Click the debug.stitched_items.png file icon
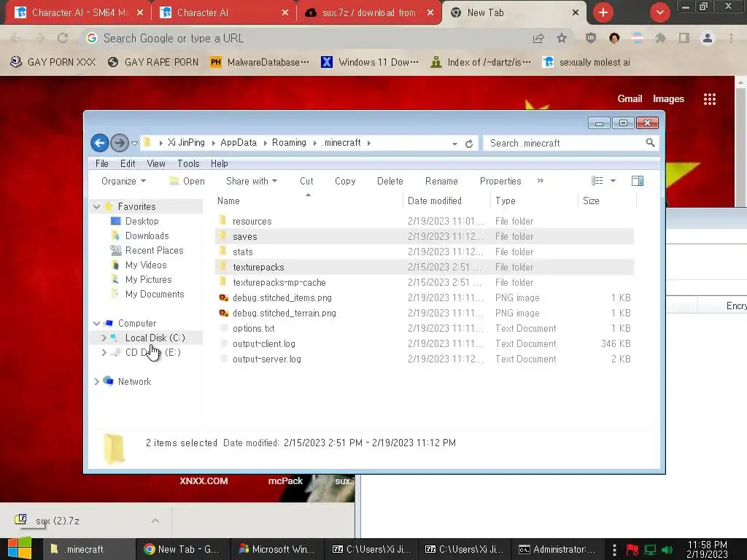747x560 pixels. 223,297
